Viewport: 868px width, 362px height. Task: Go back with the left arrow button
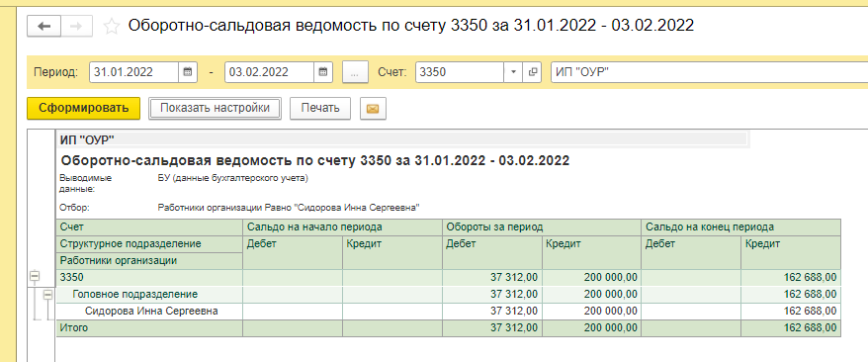coord(44,26)
